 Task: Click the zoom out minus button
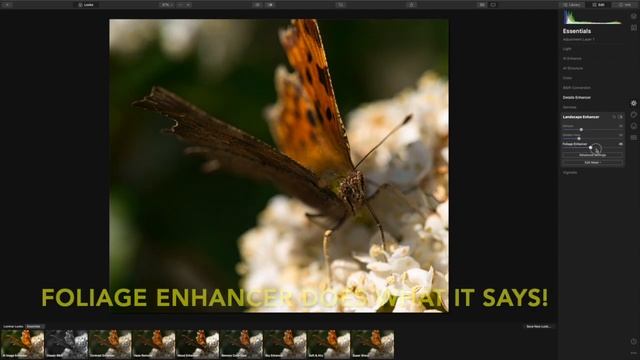pos(180,5)
